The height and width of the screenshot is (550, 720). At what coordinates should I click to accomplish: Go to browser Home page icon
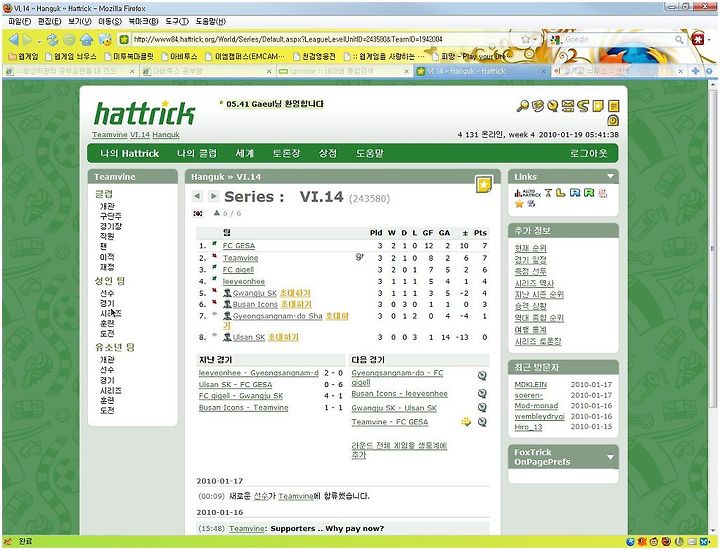(86, 40)
